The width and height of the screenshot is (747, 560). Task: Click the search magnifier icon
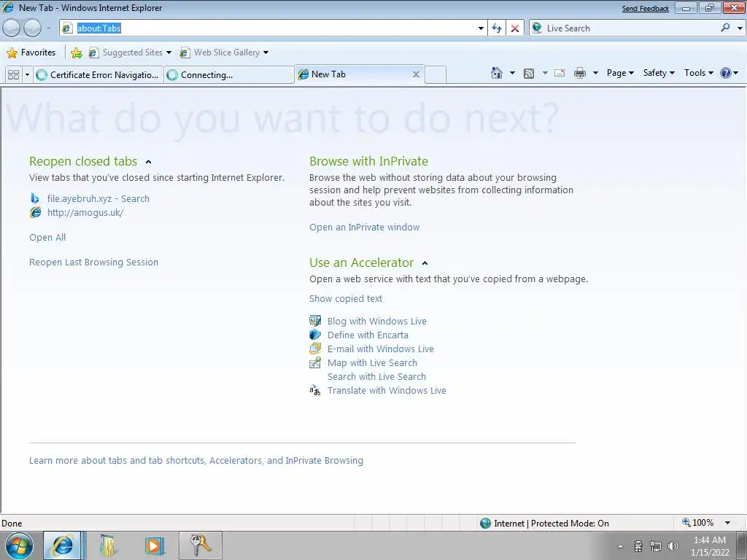[725, 28]
